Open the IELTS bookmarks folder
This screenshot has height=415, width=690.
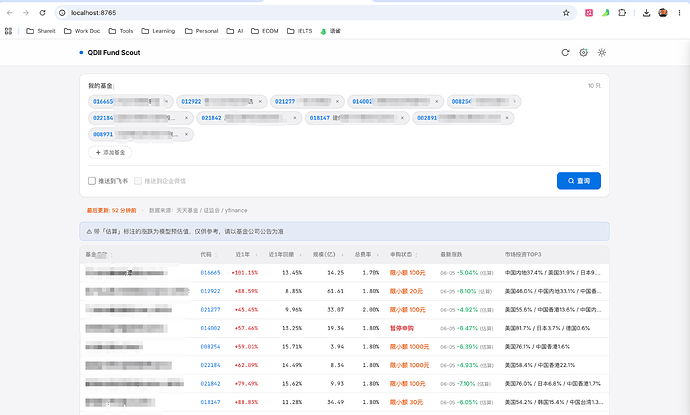coord(299,31)
